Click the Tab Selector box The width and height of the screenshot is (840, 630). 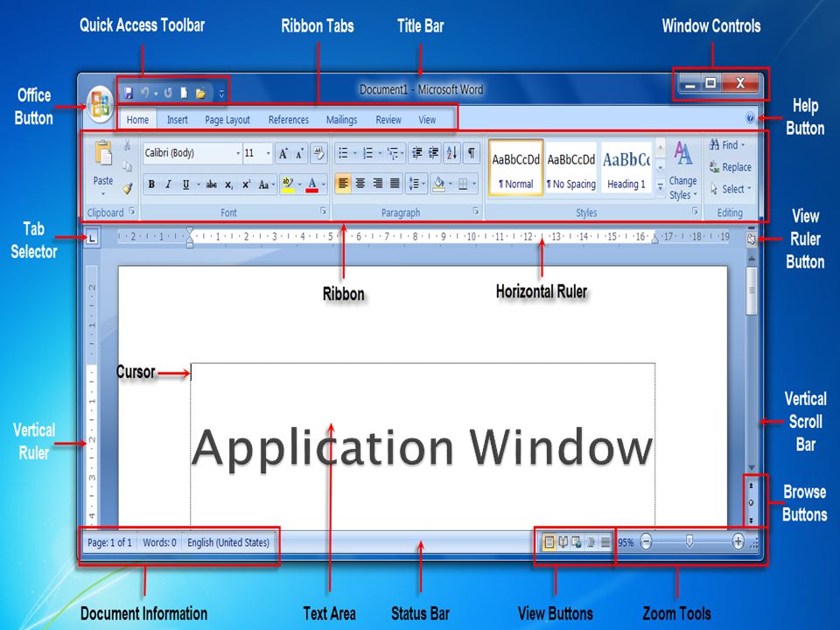[92, 237]
